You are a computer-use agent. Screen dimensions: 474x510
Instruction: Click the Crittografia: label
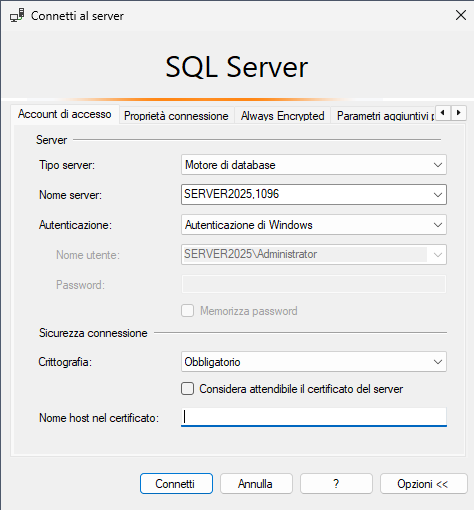[x=65, y=362]
